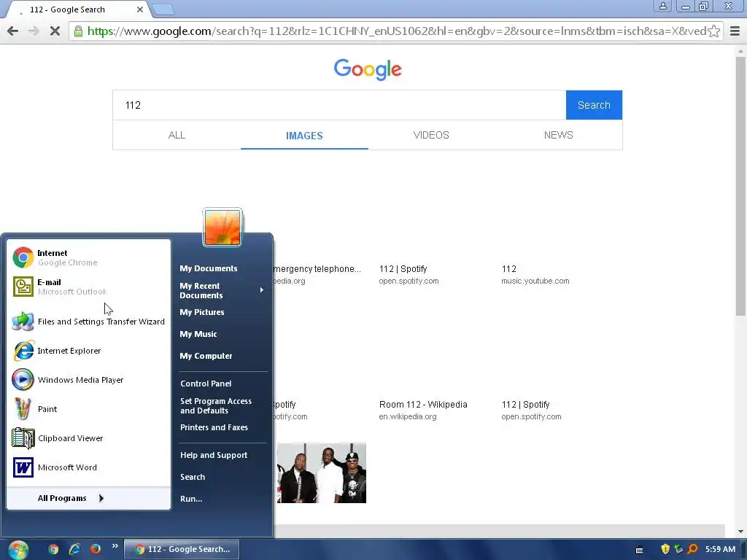The height and width of the screenshot is (560, 747).
Task: Click the Chrome user profile icon in the title bar
Action: (x=662, y=6)
